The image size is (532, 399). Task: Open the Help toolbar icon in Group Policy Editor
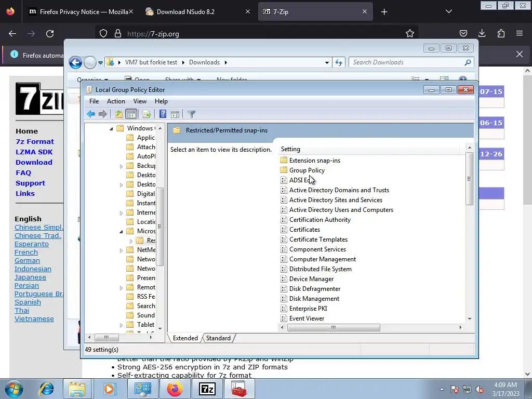pyautogui.click(x=163, y=114)
